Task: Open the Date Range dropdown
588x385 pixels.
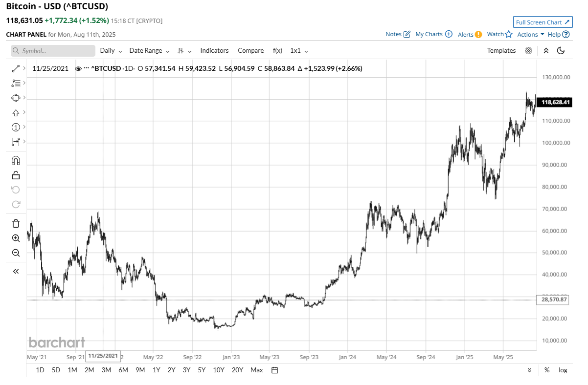Action: pyautogui.click(x=150, y=51)
